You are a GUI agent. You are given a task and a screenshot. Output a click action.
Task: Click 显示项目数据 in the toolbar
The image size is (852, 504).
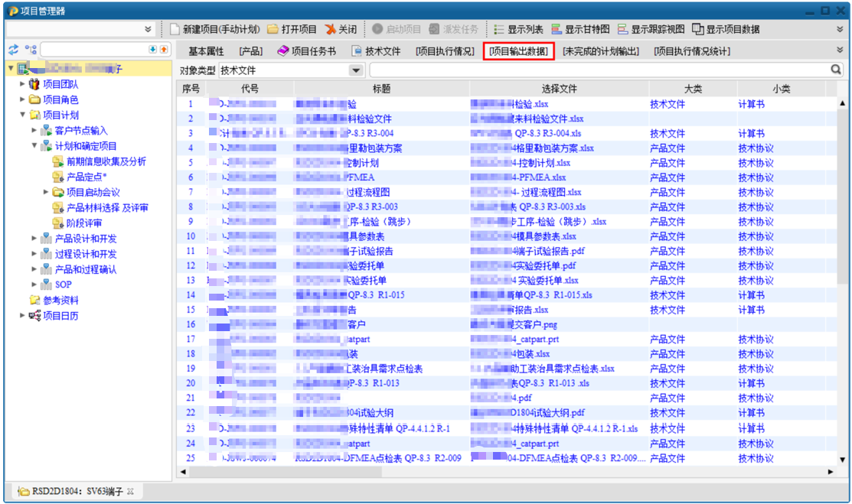[x=726, y=29]
